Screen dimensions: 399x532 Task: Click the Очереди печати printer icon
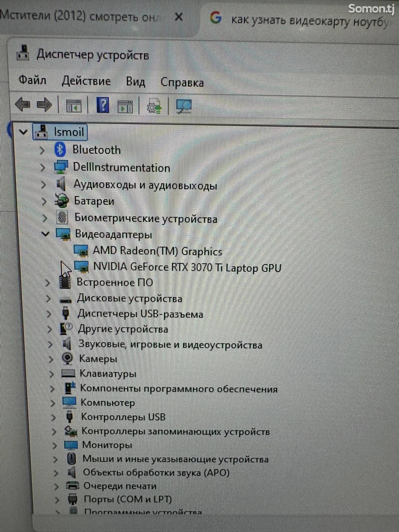pyautogui.click(x=73, y=486)
